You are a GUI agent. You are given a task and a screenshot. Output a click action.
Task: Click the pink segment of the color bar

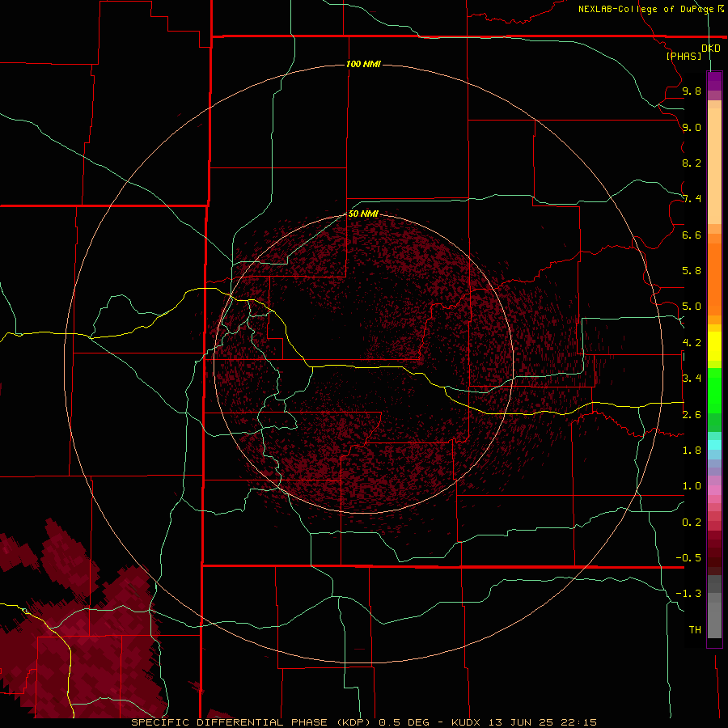[714, 490]
